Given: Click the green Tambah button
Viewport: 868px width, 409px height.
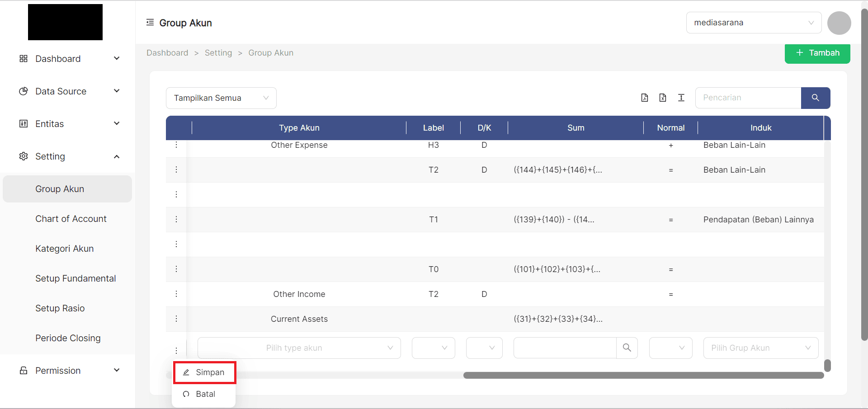Looking at the screenshot, I should [817, 53].
